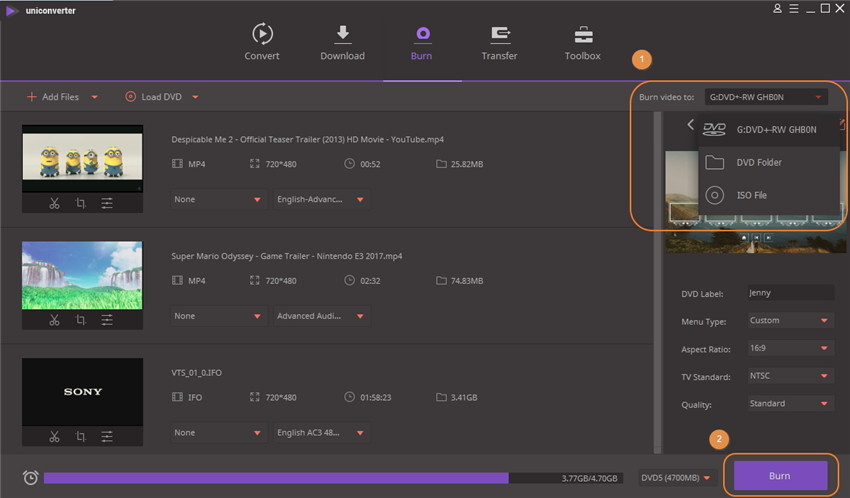
Task: Click the 3.77GB/4.70GB capacity text
Action: [589, 478]
